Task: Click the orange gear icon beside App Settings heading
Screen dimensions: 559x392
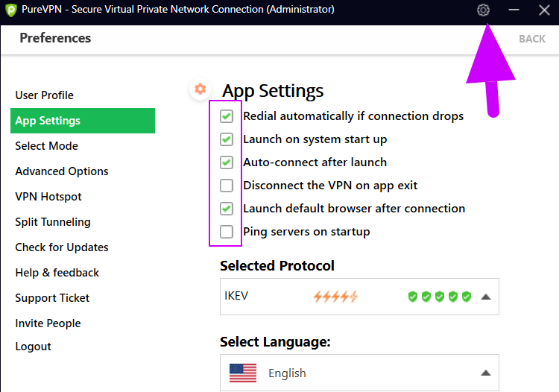Action: point(200,89)
